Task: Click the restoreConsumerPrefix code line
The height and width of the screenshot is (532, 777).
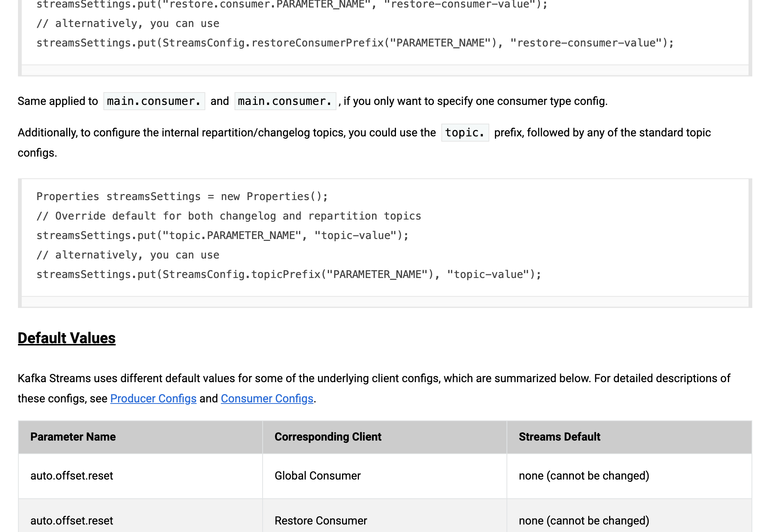Action: [x=355, y=43]
